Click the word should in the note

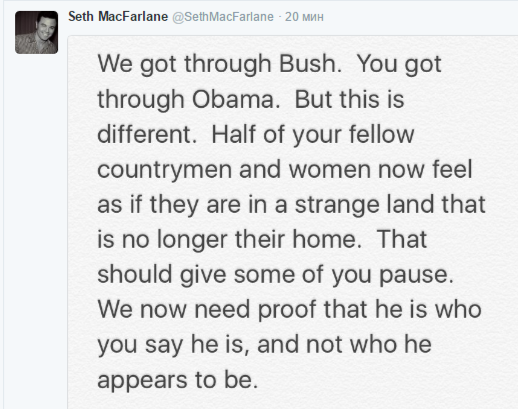pyautogui.click(x=135, y=274)
